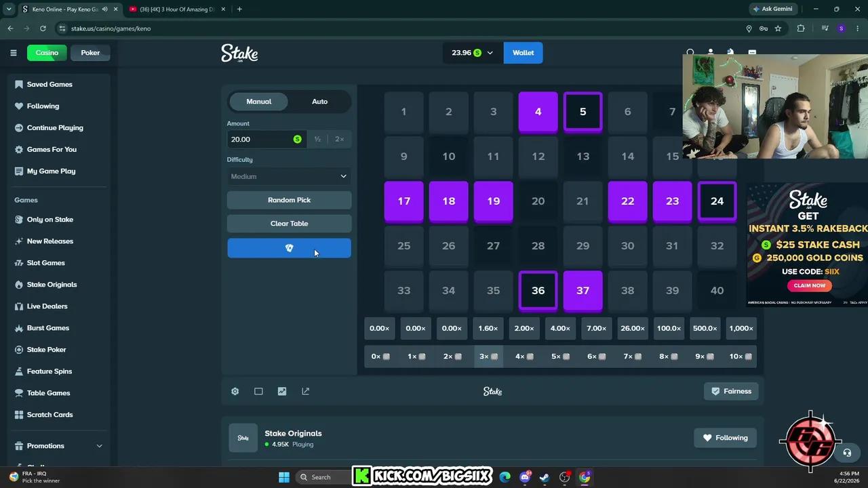Open the Wallet
Image resolution: width=868 pixels, height=488 pixels.
[x=523, y=53]
